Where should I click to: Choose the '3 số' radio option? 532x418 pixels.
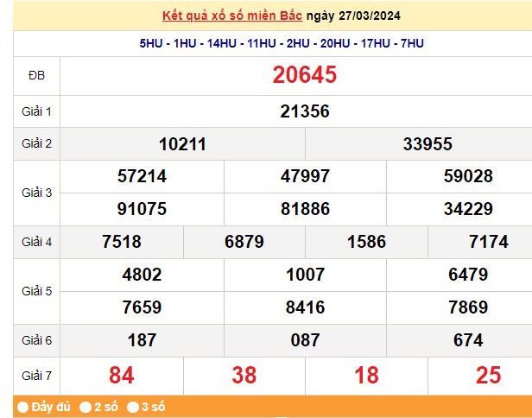[133, 407]
